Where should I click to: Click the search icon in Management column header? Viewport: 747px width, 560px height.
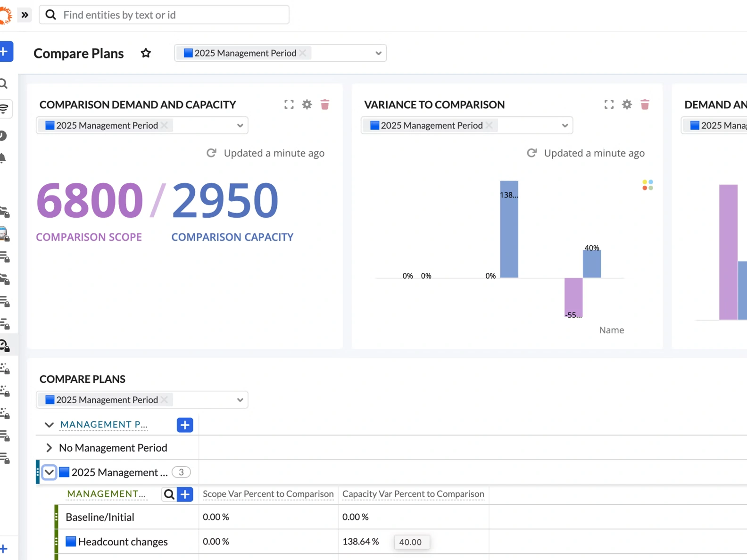point(169,494)
